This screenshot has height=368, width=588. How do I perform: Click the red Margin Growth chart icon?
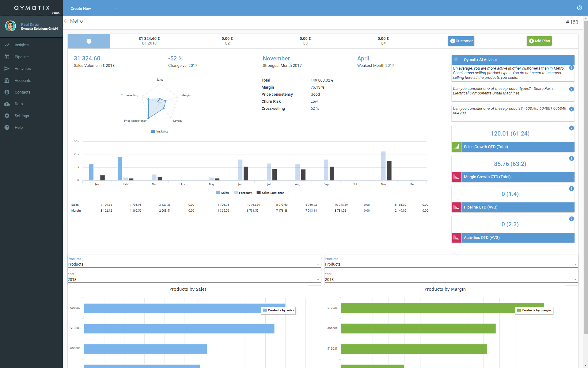(x=456, y=177)
